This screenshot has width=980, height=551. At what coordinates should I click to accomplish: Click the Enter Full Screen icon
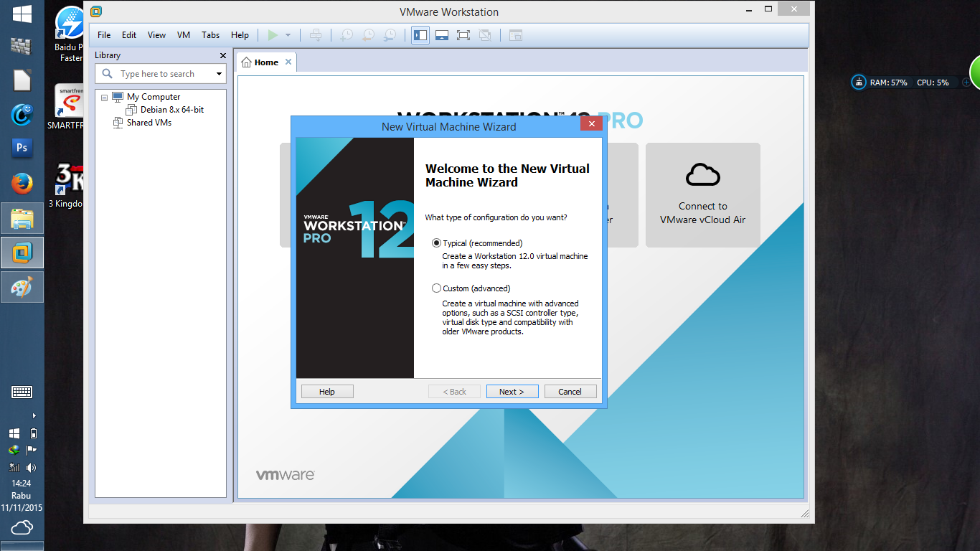[x=463, y=34]
